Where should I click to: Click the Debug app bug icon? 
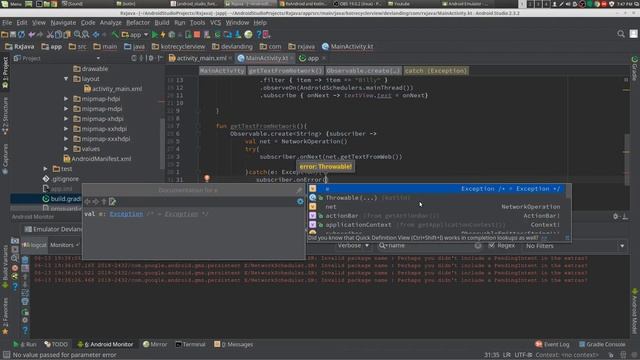coord(172,35)
